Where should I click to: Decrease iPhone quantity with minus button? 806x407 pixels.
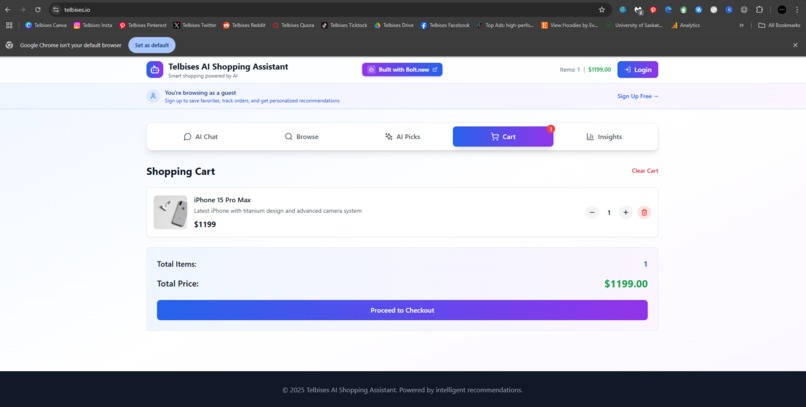[592, 212]
